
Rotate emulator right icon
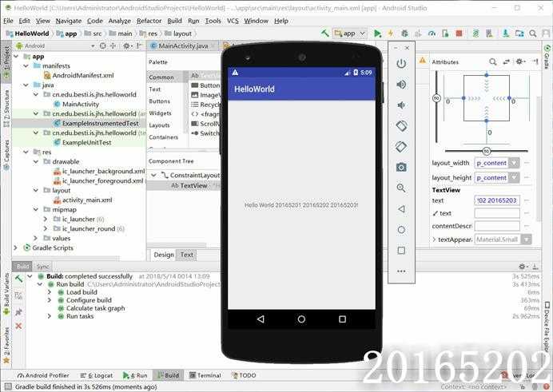pyautogui.click(x=401, y=147)
